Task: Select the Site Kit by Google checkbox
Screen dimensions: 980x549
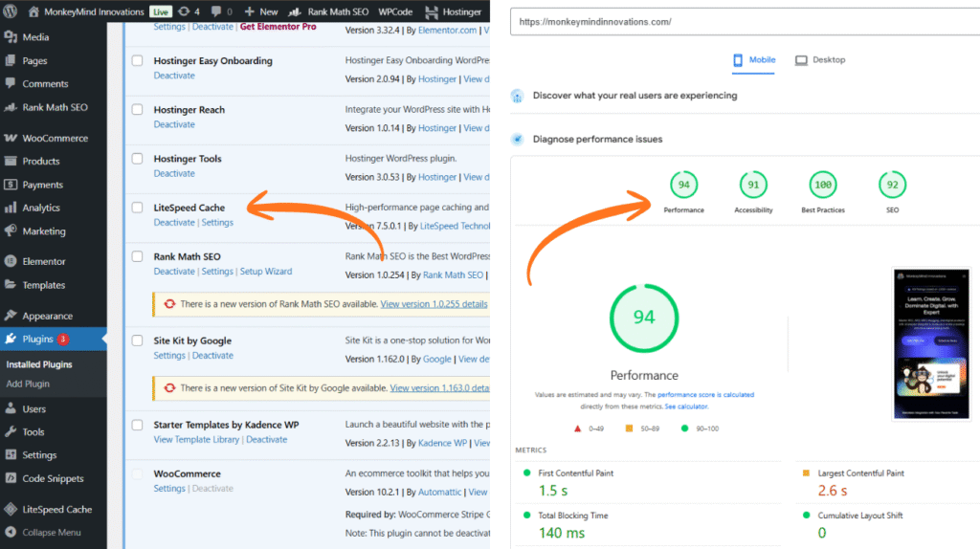Action: click(138, 340)
